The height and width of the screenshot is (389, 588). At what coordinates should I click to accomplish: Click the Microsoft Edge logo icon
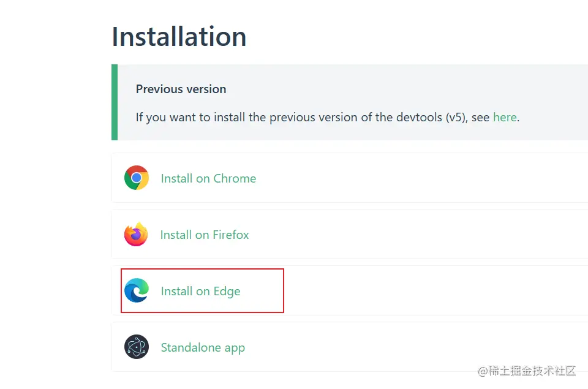(x=136, y=291)
